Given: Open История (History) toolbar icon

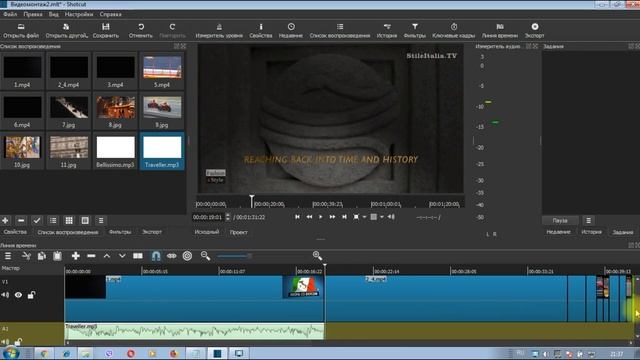Looking at the screenshot, I should [387, 31].
